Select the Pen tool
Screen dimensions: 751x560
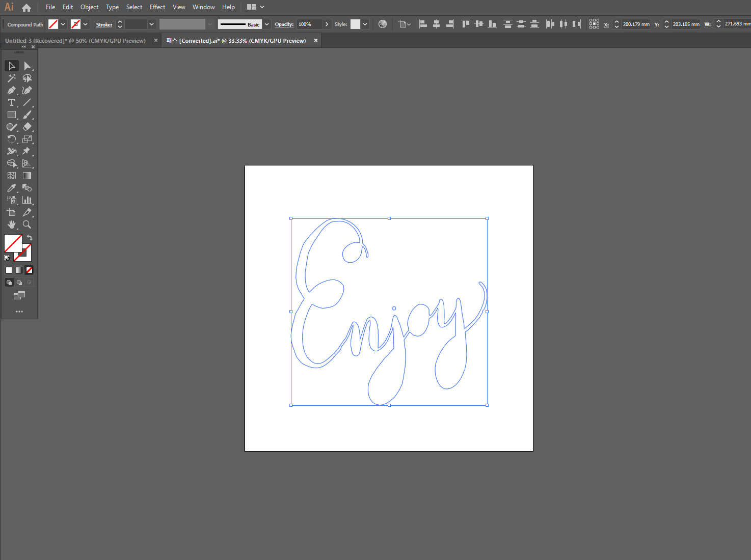12,90
